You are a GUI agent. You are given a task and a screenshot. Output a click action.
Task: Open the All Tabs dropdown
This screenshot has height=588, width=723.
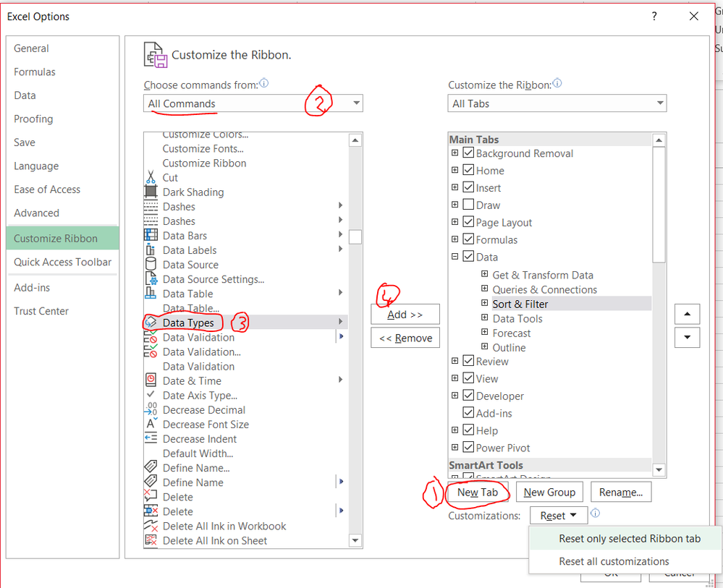557,103
